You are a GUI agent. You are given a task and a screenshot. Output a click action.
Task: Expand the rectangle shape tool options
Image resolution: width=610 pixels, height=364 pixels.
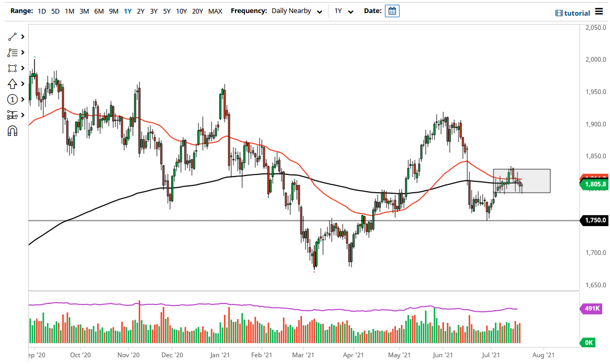coord(23,68)
